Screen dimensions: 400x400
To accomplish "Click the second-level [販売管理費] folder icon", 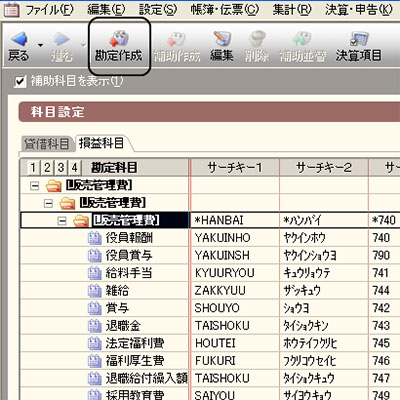I will (x=67, y=203).
